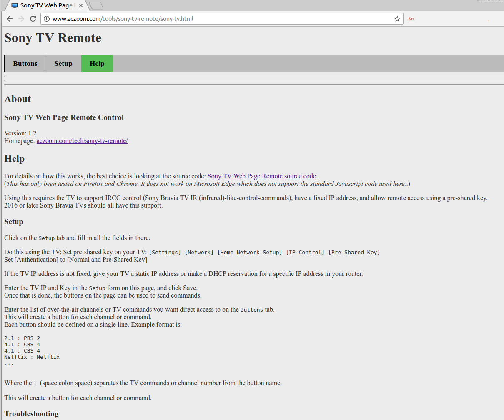
Task: Click the address bar URL field
Action: (221, 19)
